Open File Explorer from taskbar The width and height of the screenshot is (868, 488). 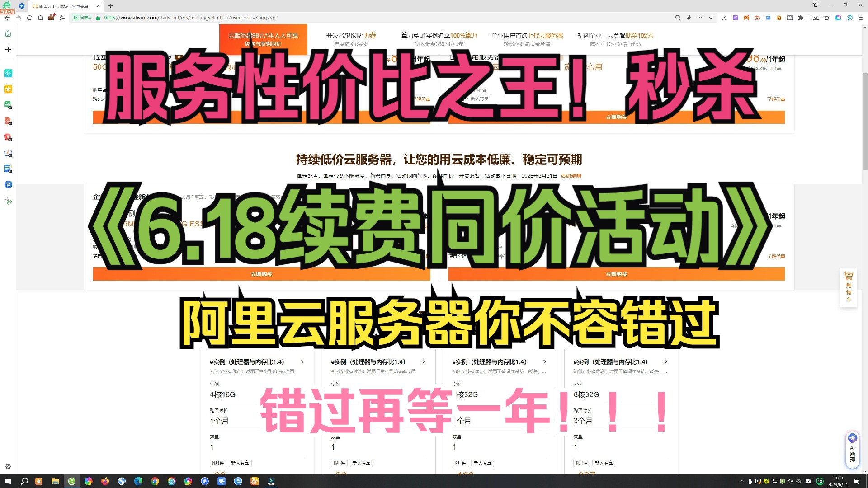(x=55, y=481)
